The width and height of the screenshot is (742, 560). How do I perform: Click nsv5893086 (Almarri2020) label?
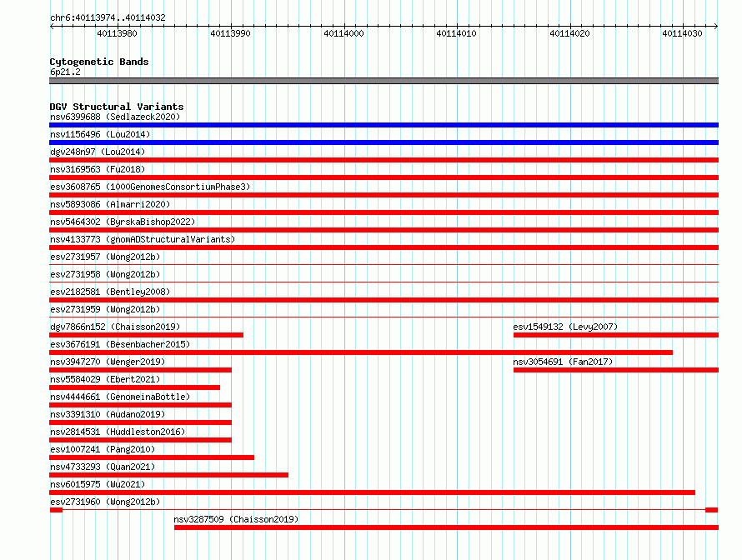point(110,204)
